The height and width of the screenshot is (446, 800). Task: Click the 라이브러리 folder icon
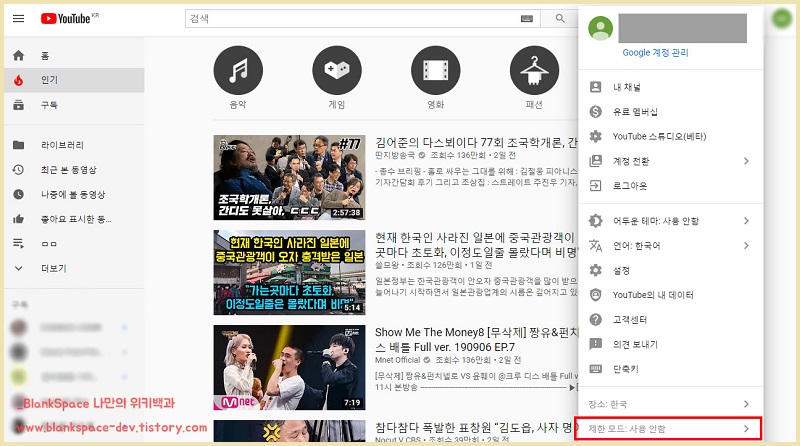pyautogui.click(x=18, y=145)
